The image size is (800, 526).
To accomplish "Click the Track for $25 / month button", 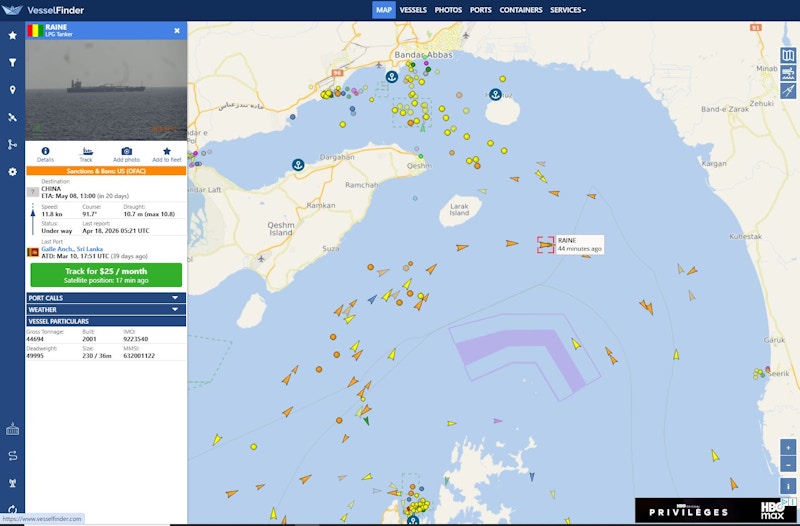I will (106, 275).
